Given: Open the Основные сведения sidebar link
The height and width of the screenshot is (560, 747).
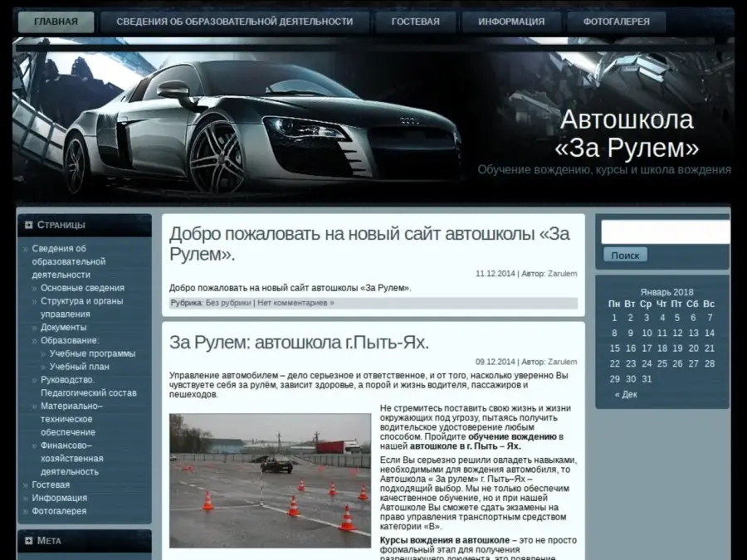Looking at the screenshot, I should pos(82,288).
